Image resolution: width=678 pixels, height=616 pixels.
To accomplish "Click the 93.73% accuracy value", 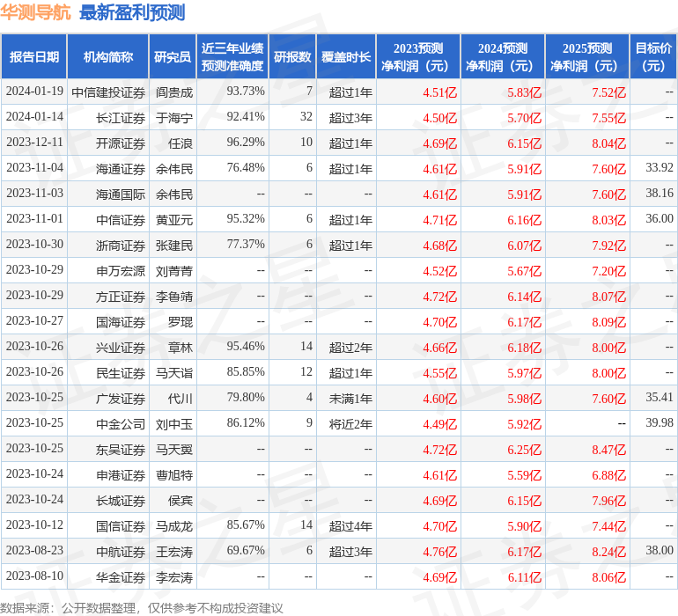I will (x=246, y=92).
